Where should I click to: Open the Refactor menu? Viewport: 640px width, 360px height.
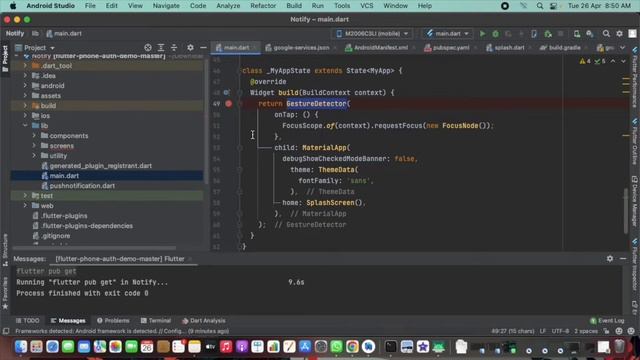[263, 6]
